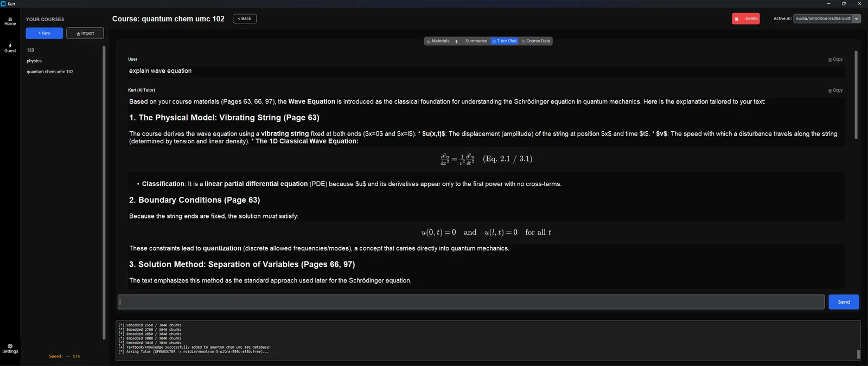868x366 pixels.
Task: Select the Tutor Chat tab
Action: tap(505, 41)
